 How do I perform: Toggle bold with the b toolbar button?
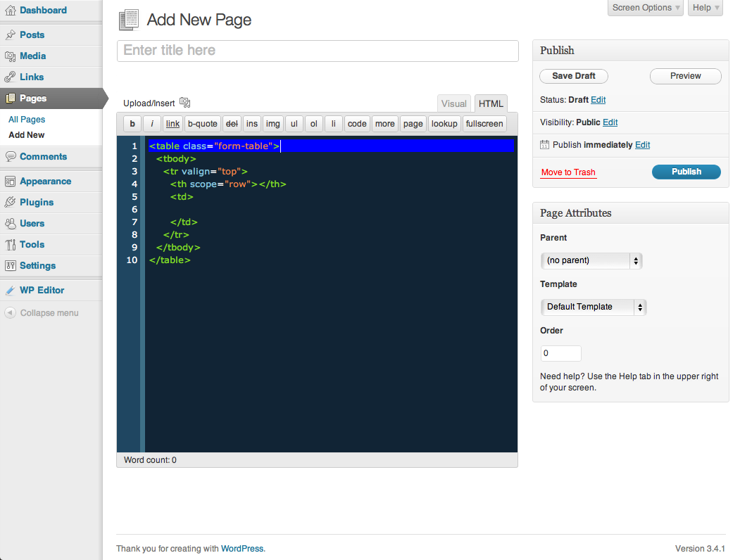[132, 123]
